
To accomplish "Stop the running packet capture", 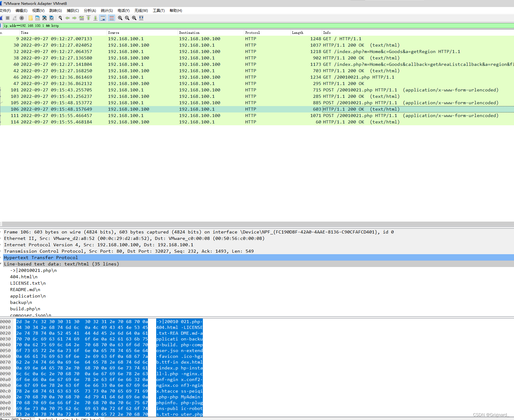I will (8, 18).
